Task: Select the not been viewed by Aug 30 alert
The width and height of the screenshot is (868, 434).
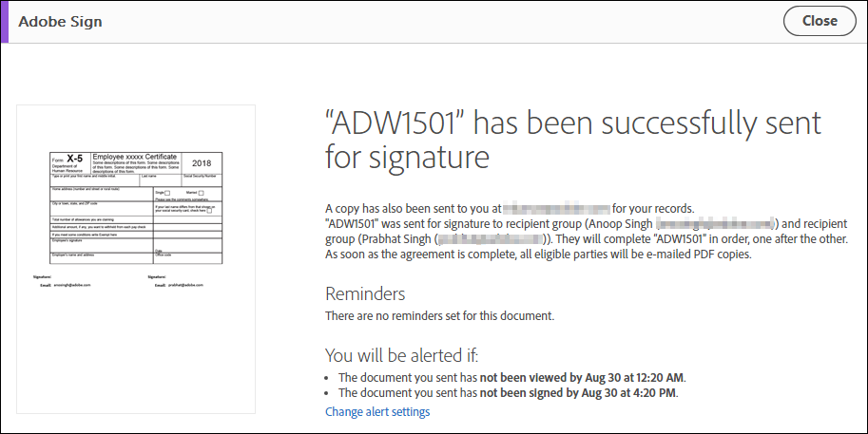Action: 512,378
